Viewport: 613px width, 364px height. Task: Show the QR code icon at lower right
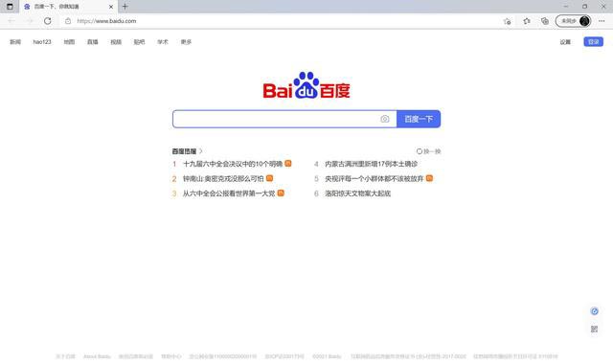coord(594,330)
